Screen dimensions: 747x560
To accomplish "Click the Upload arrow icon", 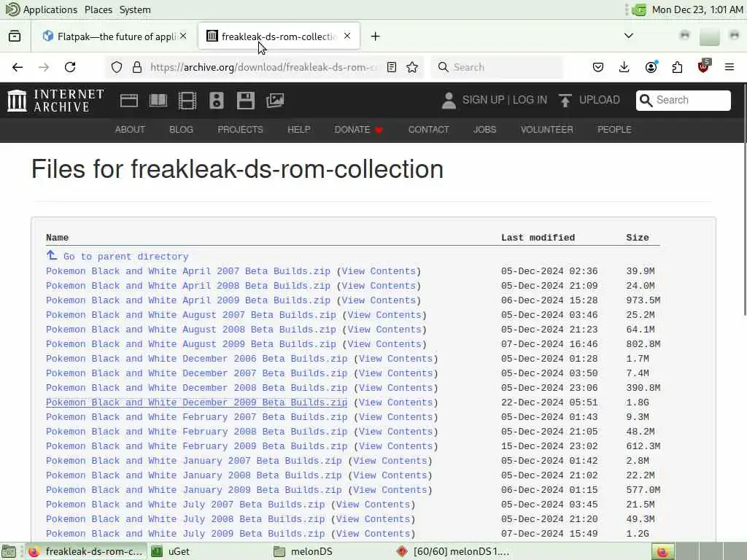I will [565, 101].
